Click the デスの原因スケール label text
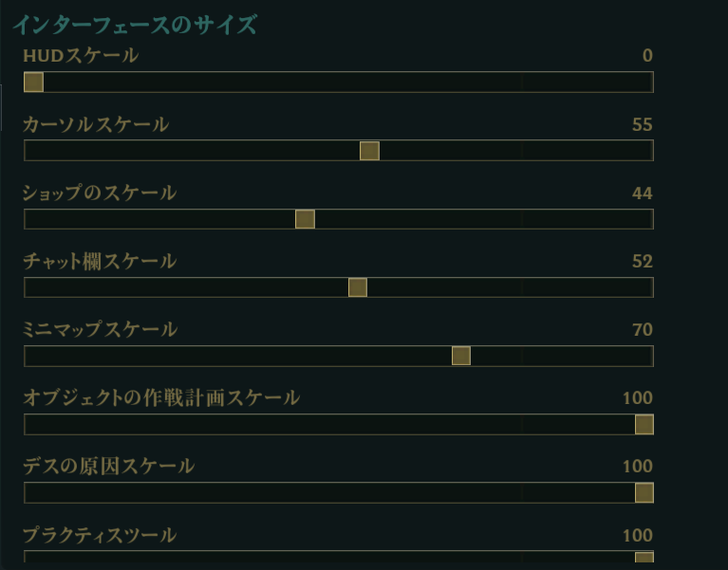728x570 pixels. tap(108, 467)
